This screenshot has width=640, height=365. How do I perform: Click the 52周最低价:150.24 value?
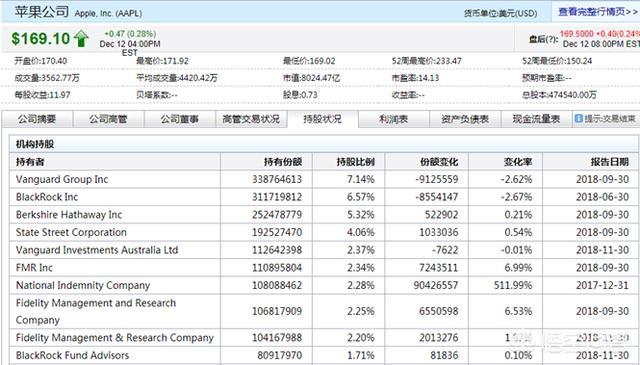pyautogui.click(x=557, y=61)
